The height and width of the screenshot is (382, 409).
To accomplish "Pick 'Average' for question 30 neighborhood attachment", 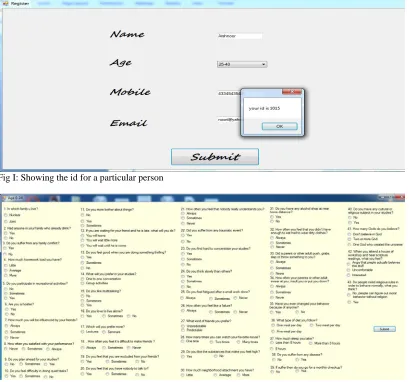I will [215, 375].
